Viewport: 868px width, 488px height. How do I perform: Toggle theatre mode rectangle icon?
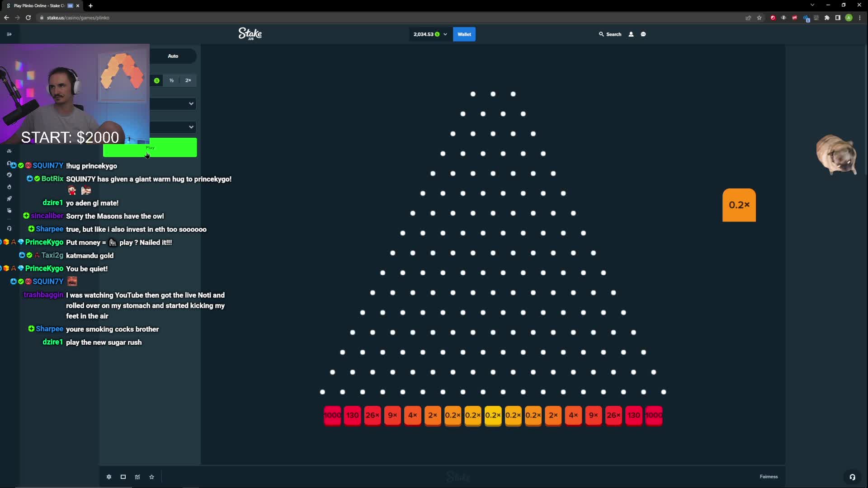coord(123,477)
